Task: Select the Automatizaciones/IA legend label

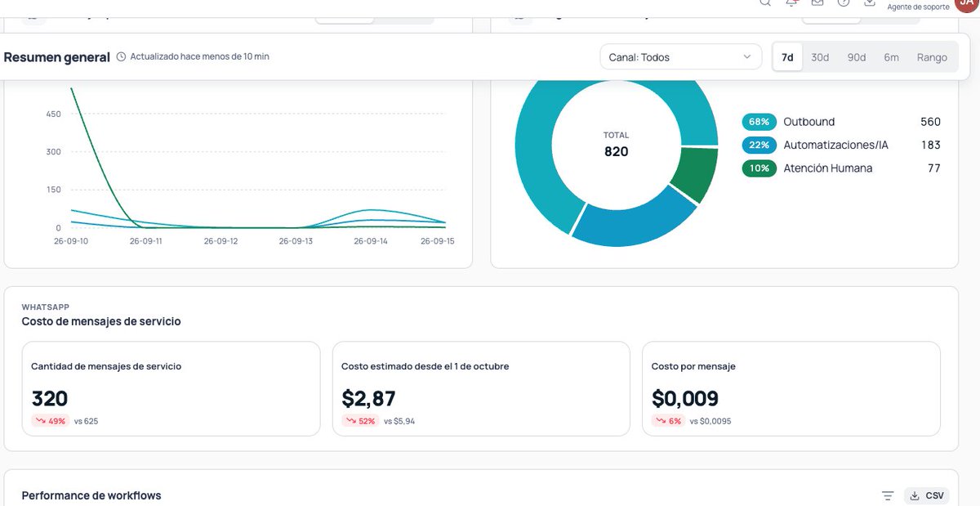Action: 835,145
